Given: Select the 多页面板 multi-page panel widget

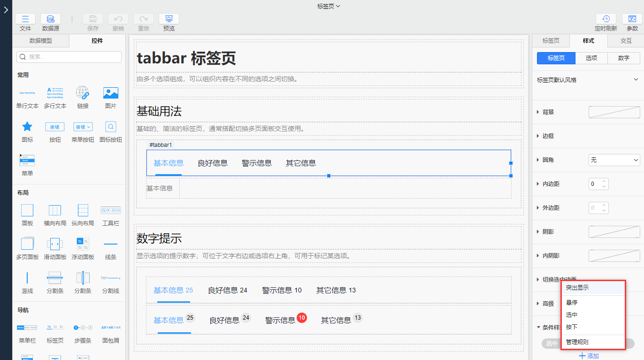Looking at the screenshot, I should tap(27, 244).
